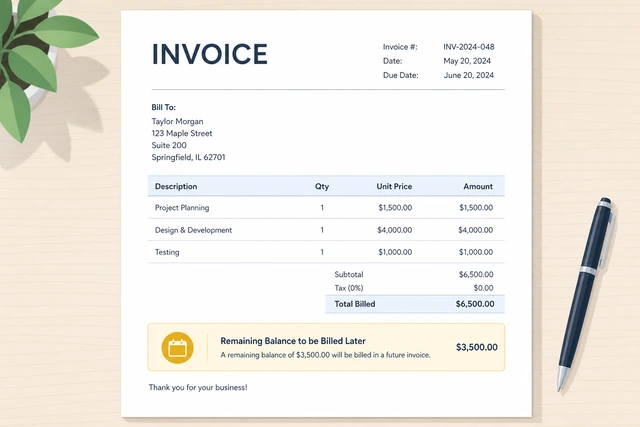This screenshot has width=640, height=427.
Task: Click Design & Development quantity cell
Action: [x=322, y=230]
